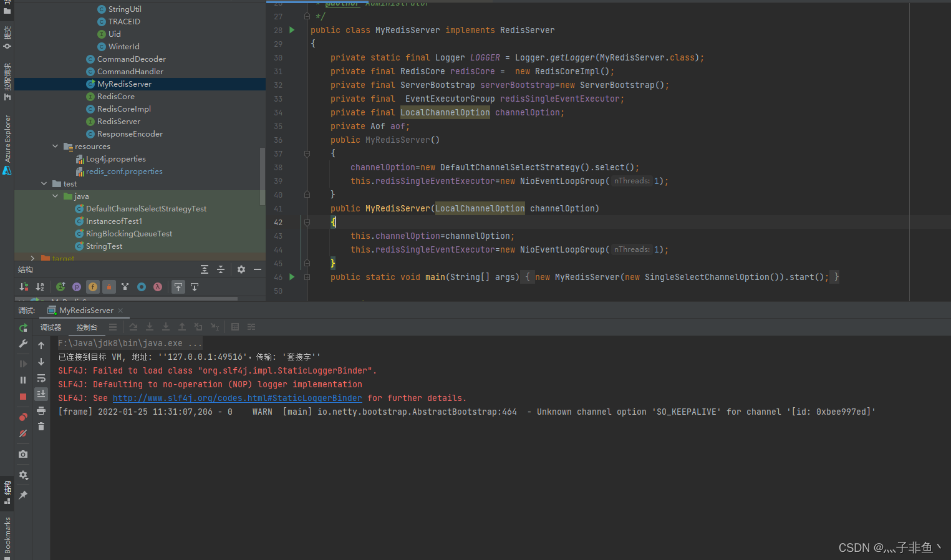
Task: Open the Azure Explorer side panel
Action: tap(7, 144)
